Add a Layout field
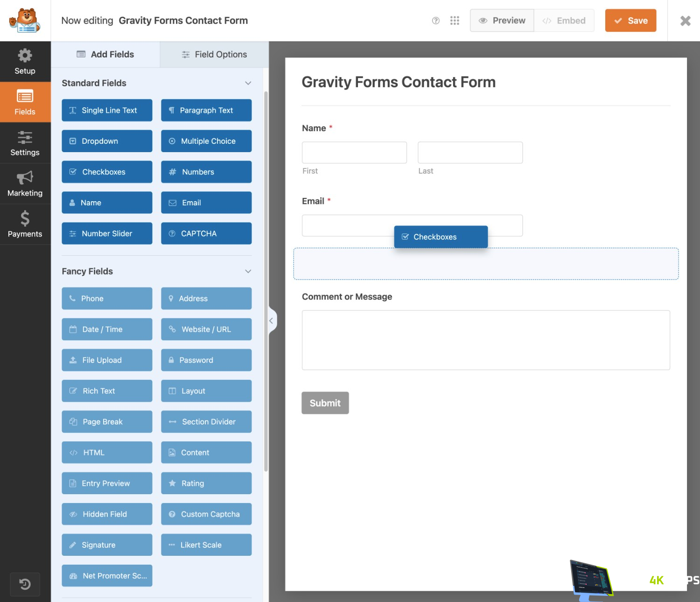Viewport: 700px width, 602px height. (206, 391)
